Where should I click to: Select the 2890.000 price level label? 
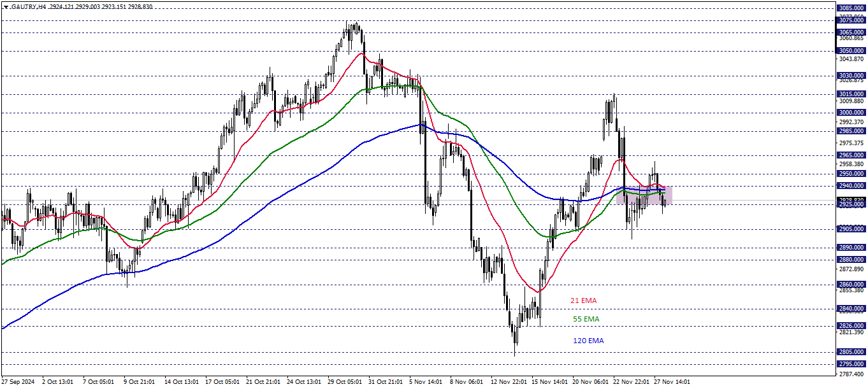[851, 248]
